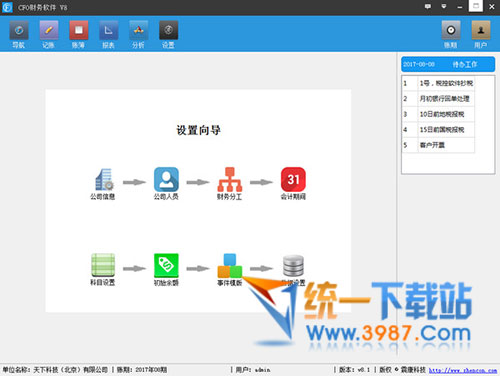Select the 公司人员 staff wizard icon
The height and width of the screenshot is (376, 500).
[x=166, y=179]
